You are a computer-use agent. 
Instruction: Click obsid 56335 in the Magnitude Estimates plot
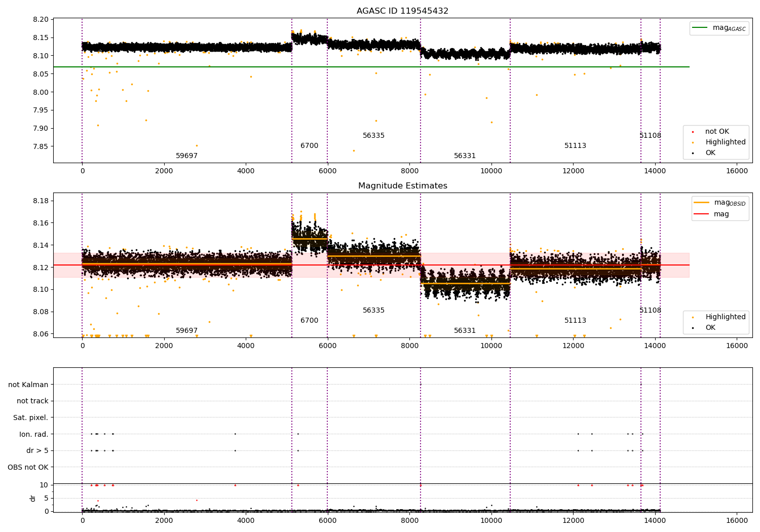tap(374, 311)
